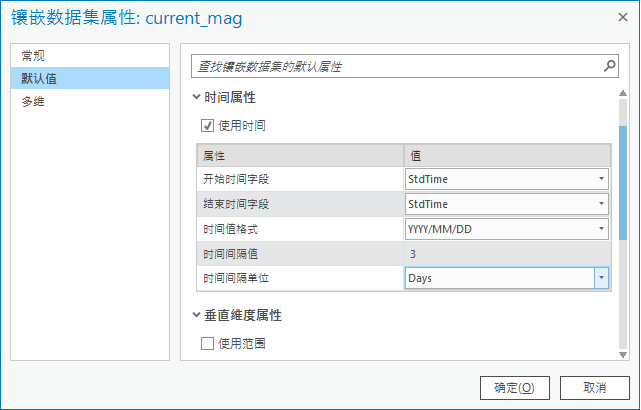The height and width of the screenshot is (410, 641).
Task: Click the search magnifier icon
Action: click(x=610, y=67)
